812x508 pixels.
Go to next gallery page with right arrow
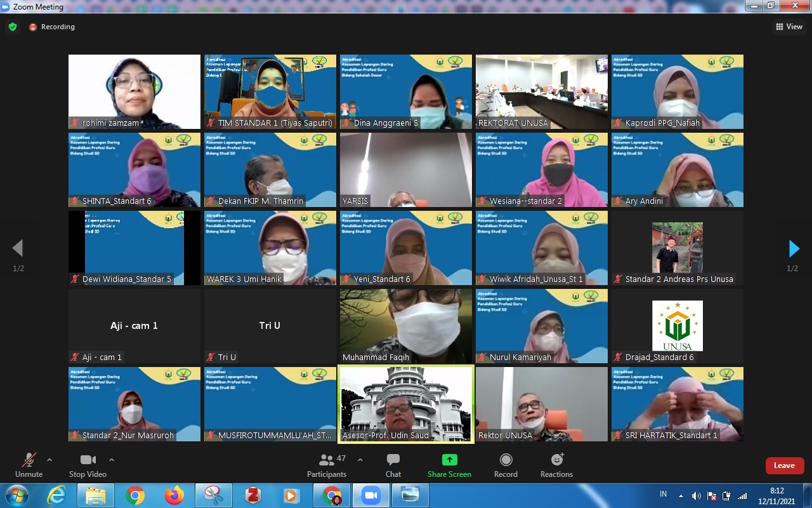[794, 248]
